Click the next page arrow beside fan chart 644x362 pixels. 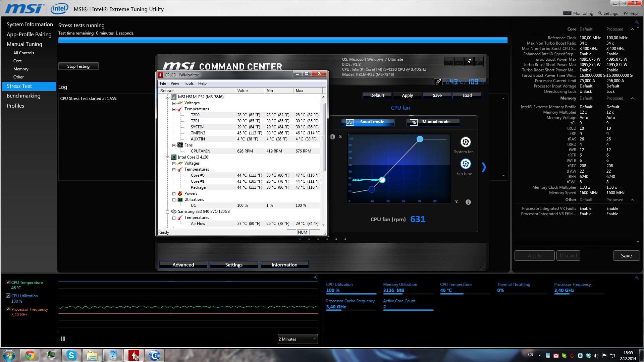pyautogui.click(x=484, y=167)
